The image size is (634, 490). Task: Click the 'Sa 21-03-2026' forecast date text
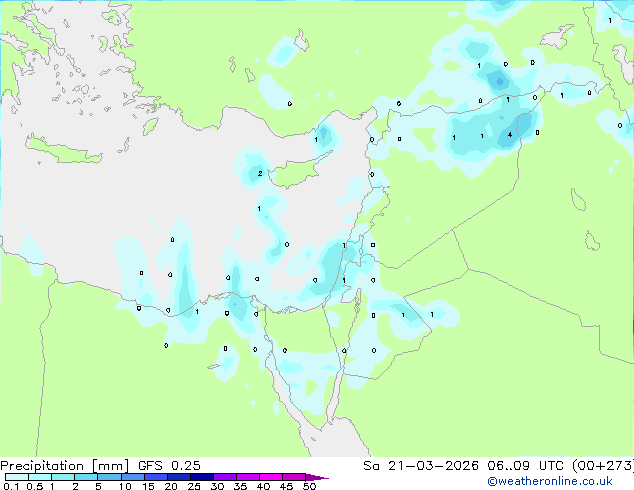[x=421, y=466]
